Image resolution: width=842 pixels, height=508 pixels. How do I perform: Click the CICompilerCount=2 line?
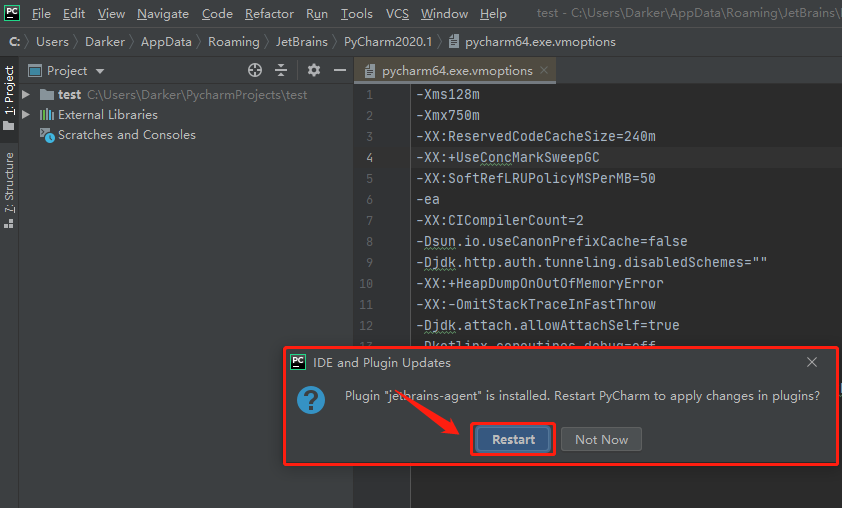click(500, 220)
